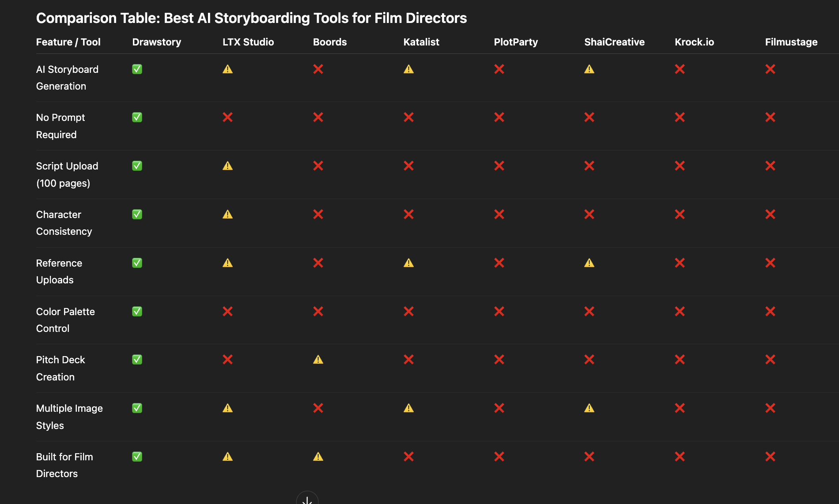Click Katalist's Reference Uploads warning icon
This screenshot has height=504, width=839.
408,263
